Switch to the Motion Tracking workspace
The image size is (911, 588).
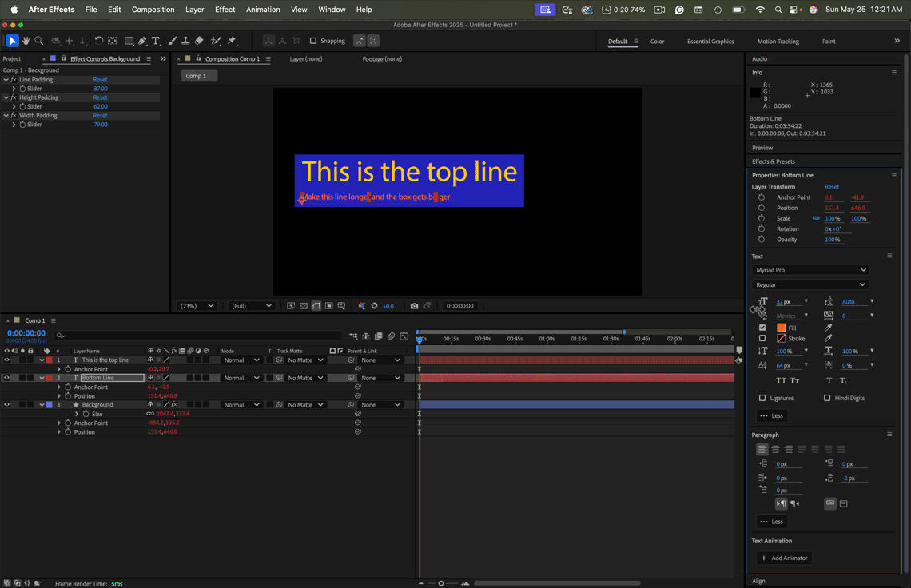[778, 42]
